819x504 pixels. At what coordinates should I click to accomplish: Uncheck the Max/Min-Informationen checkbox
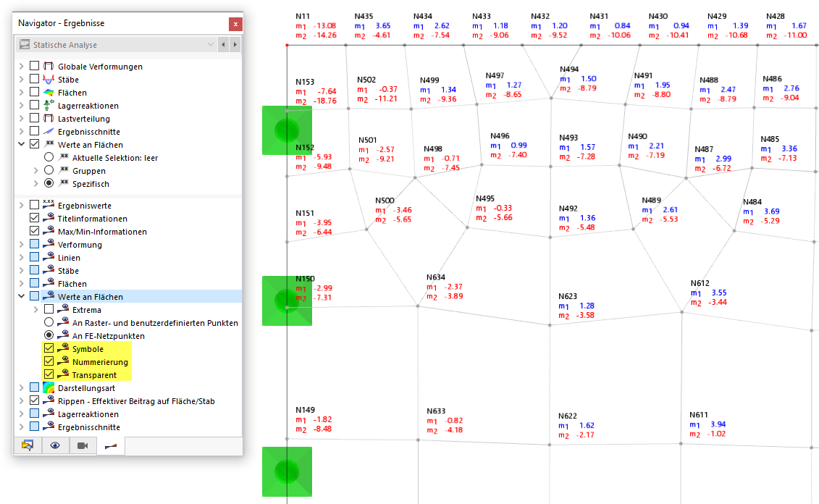point(35,231)
